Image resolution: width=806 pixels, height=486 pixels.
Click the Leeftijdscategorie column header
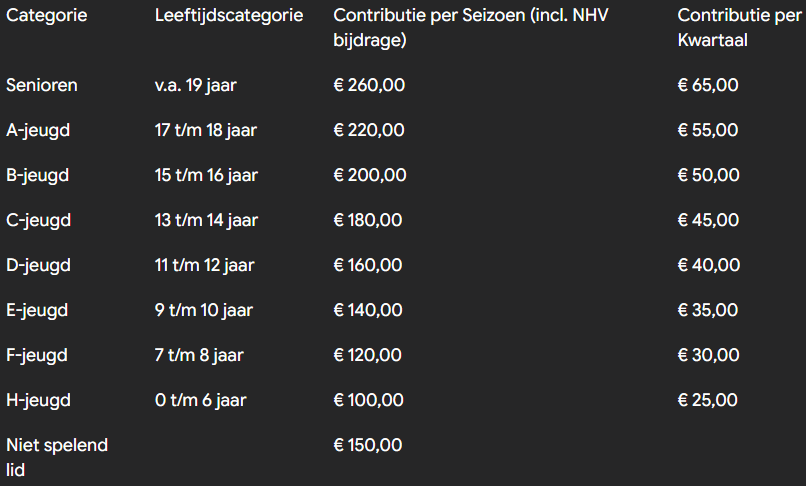[x=229, y=17]
